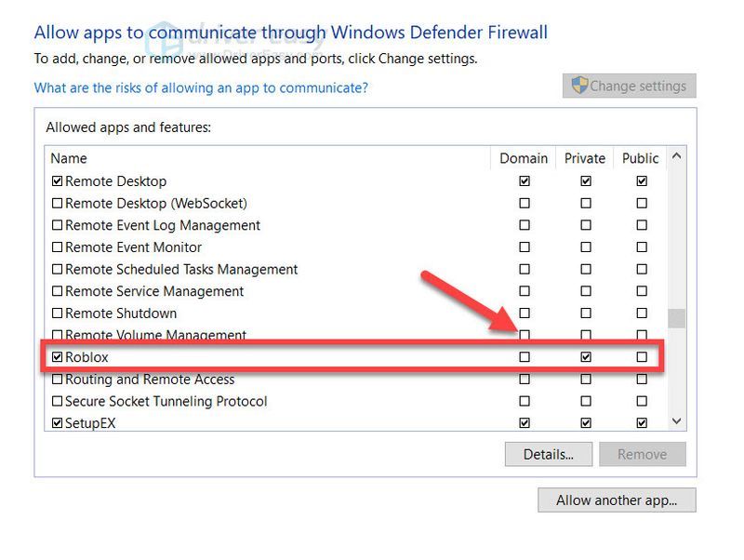744x560 pixels.
Task: Open the risks of allowing an app link
Action: coord(201,87)
